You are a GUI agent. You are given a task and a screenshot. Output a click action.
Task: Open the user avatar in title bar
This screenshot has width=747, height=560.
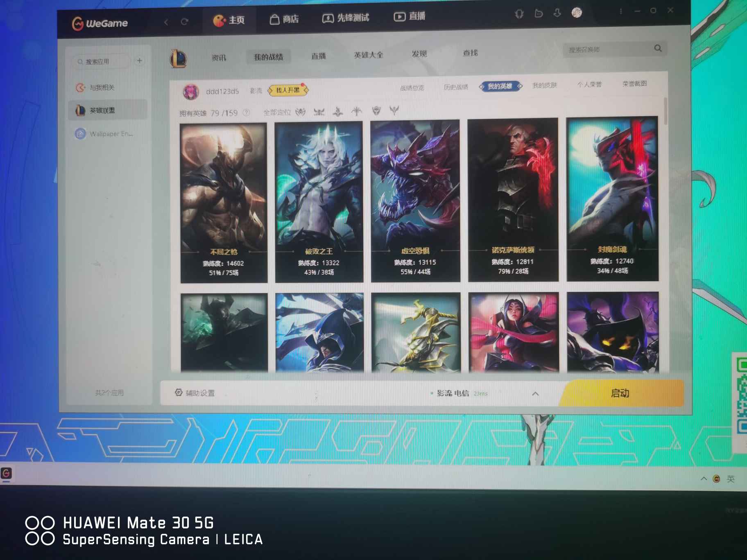(577, 13)
